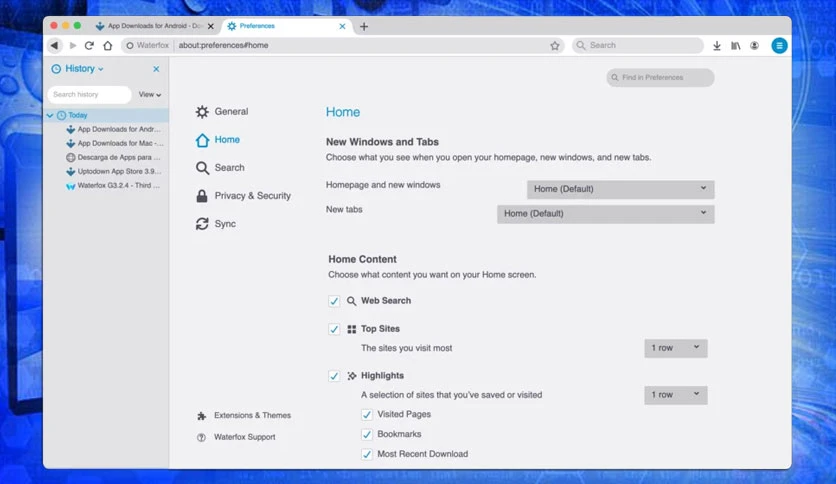
Task: Open Waterfox Support link
Action: pyautogui.click(x=236, y=437)
